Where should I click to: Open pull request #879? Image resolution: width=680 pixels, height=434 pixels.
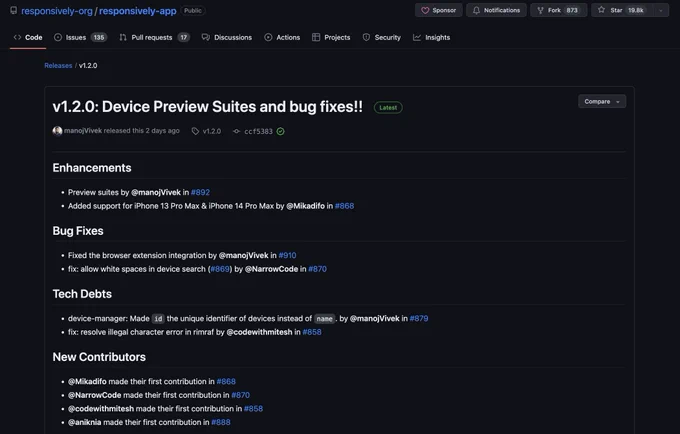419,319
